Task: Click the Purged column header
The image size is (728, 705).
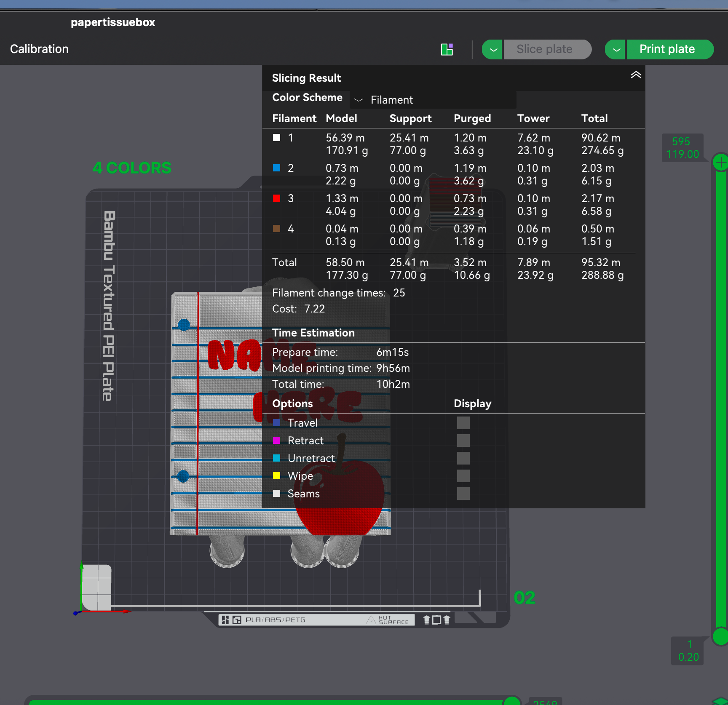Action: click(x=472, y=118)
